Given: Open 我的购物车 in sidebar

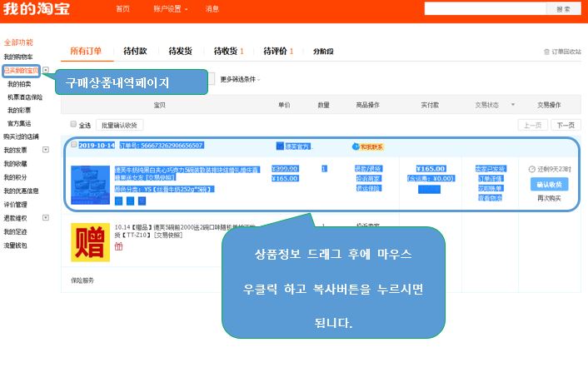Looking at the screenshot, I should click(18, 57).
